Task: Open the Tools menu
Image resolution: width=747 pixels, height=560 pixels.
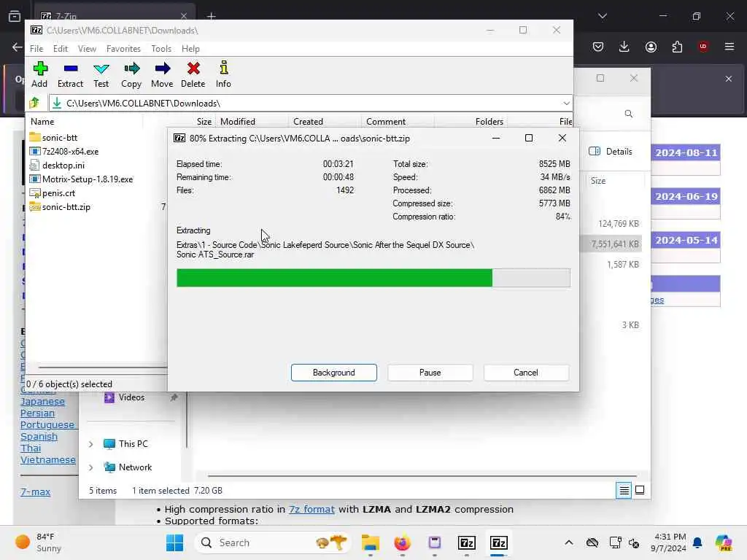Action: click(161, 49)
